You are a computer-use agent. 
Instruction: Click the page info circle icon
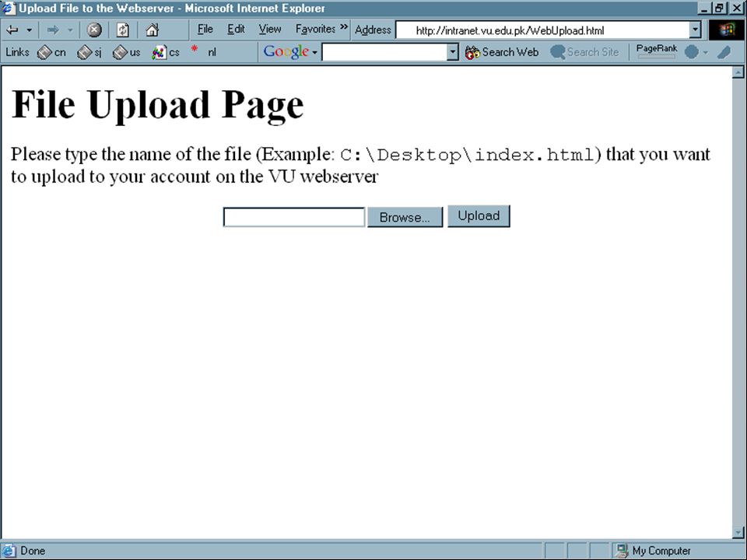(x=692, y=52)
